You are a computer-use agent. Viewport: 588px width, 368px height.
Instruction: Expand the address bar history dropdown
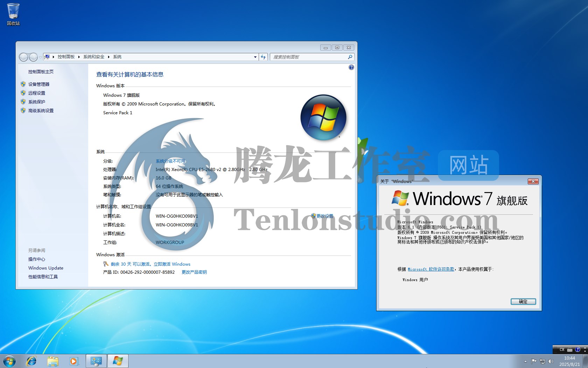tap(255, 57)
